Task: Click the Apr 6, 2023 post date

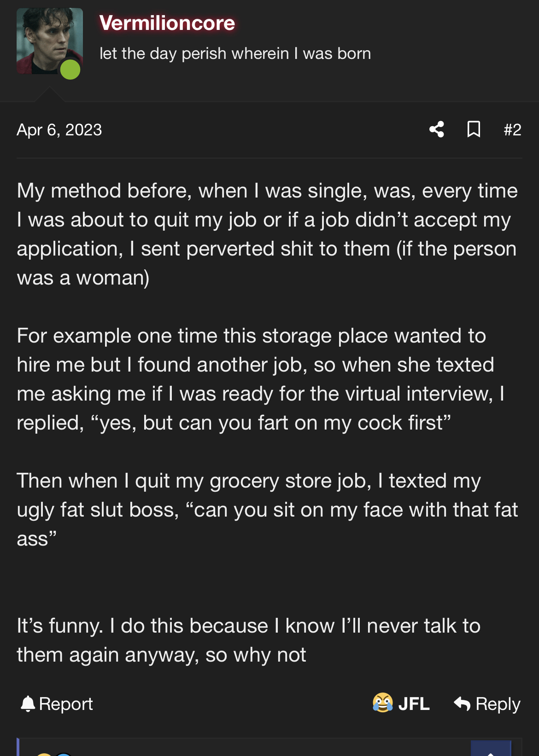Action: point(59,130)
